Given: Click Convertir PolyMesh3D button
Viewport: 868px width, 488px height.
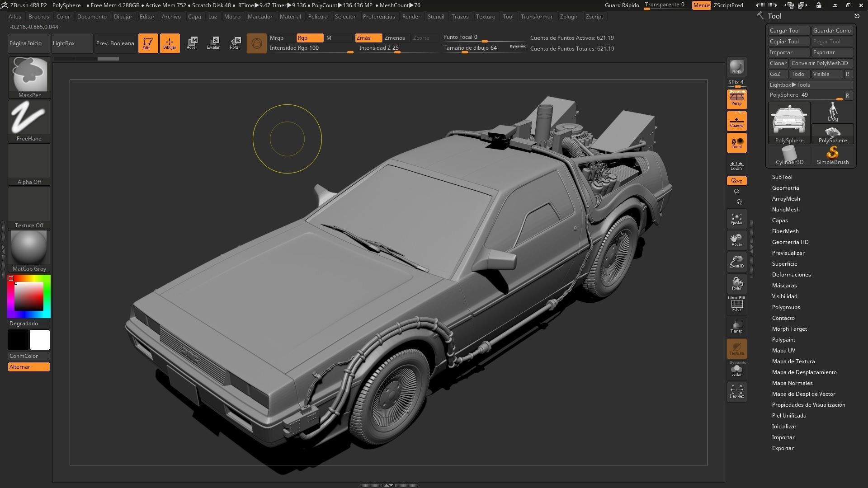Looking at the screenshot, I should [821, 63].
